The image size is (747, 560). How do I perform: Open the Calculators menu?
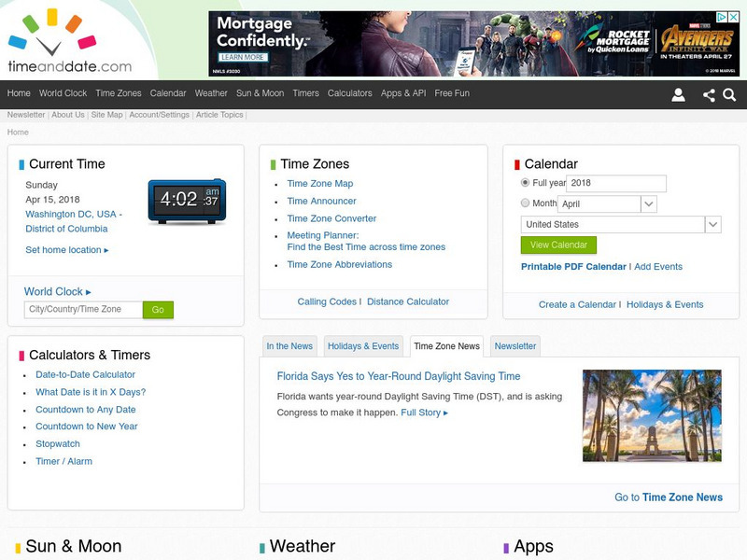pos(349,93)
